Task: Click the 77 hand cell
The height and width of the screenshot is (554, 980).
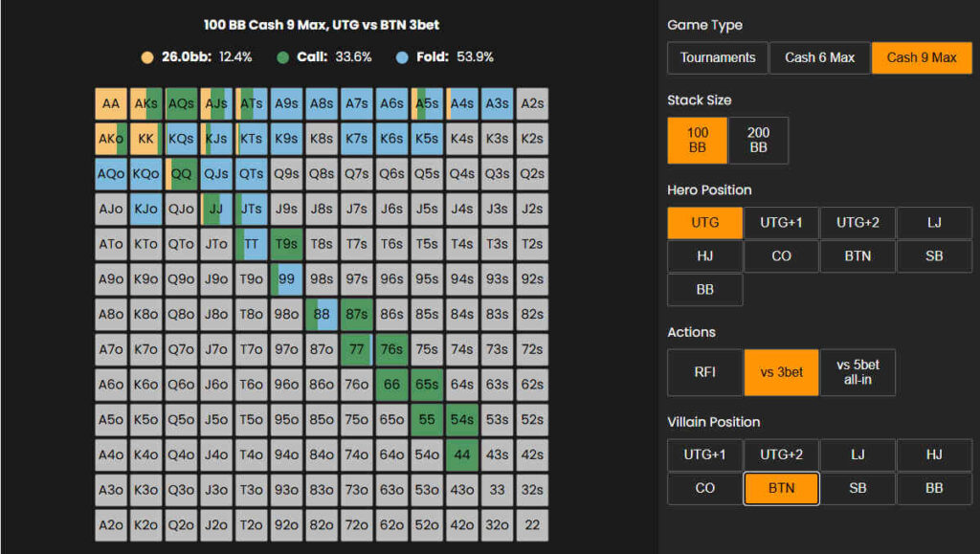Action: (x=357, y=349)
